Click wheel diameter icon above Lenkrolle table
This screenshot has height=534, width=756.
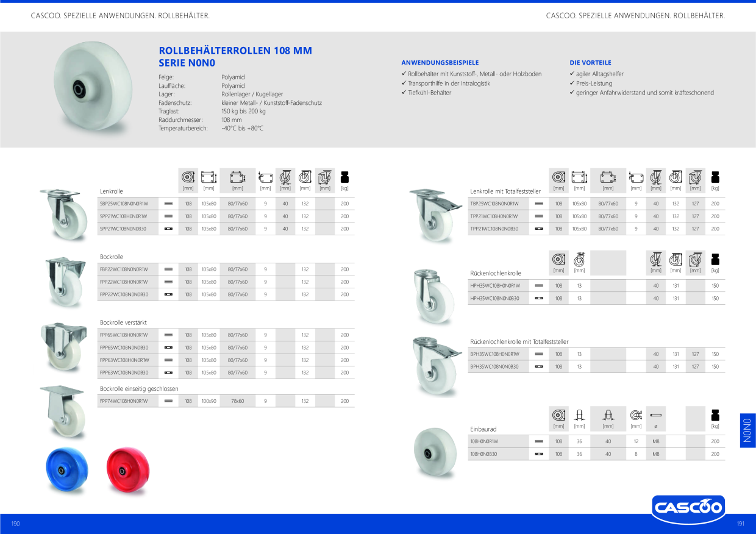tap(188, 177)
